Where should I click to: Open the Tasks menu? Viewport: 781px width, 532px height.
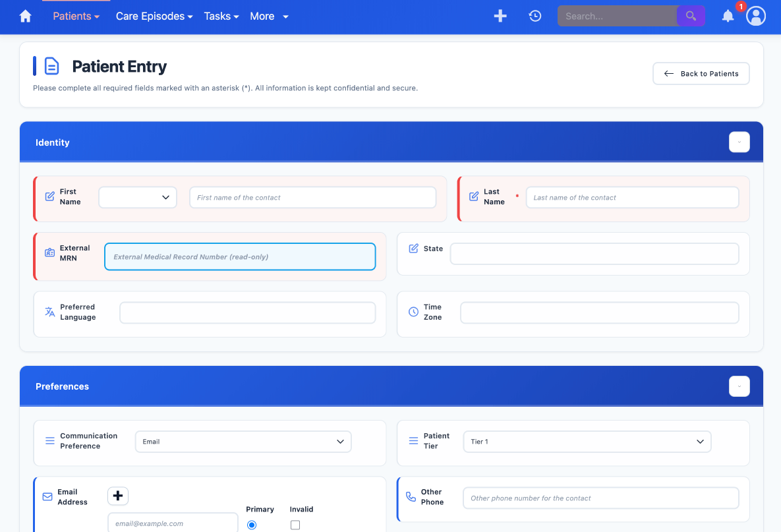coord(221,16)
